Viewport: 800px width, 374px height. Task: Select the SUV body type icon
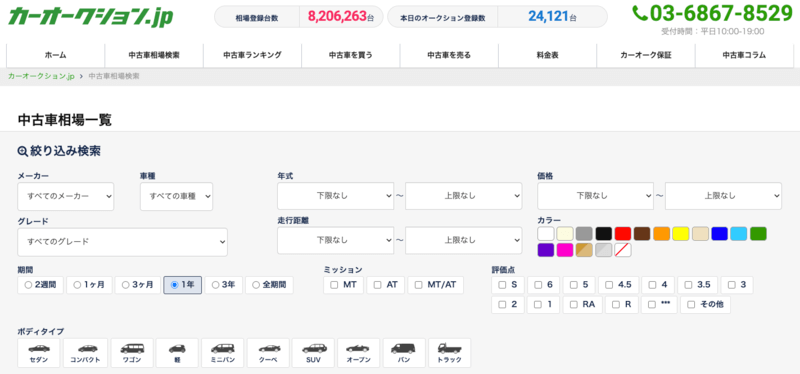pyautogui.click(x=313, y=353)
